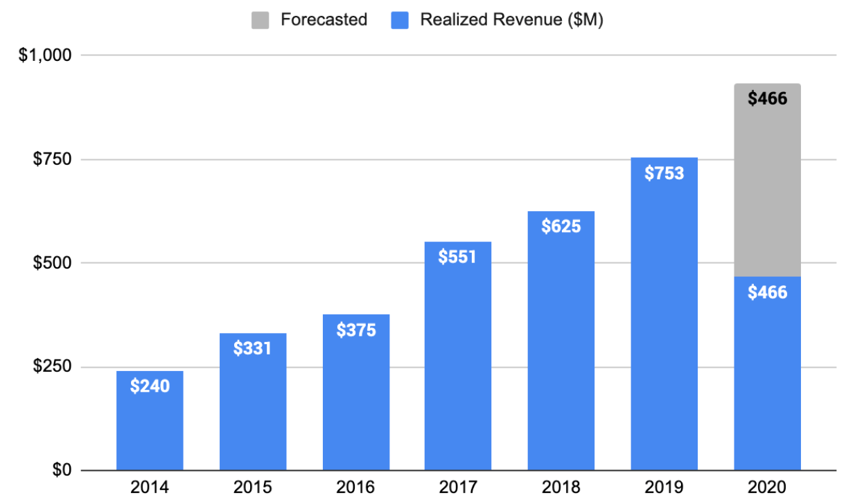
Task: Click the blue Realized Revenue legend swatch
Action: [x=400, y=21]
